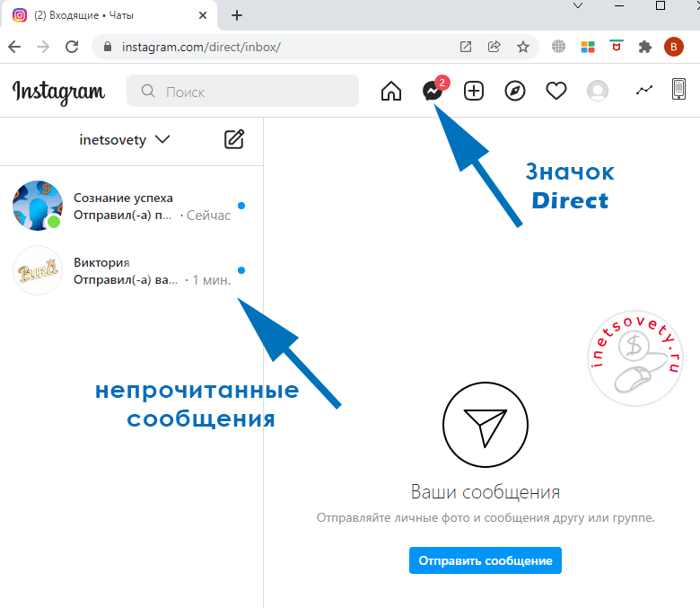The height and width of the screenshot is (608, 700).
Task: Open the Direct messenger icon with badge
Action: tap(434, 88)
